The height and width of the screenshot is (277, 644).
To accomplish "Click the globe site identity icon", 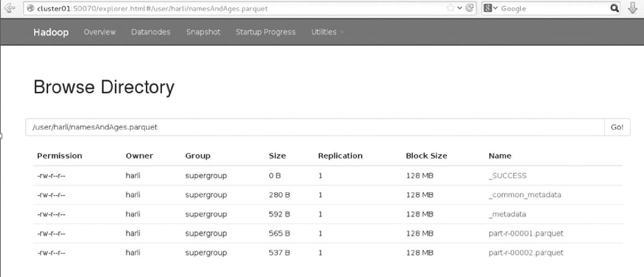I will pyautogui.click(x=30, y=8).
